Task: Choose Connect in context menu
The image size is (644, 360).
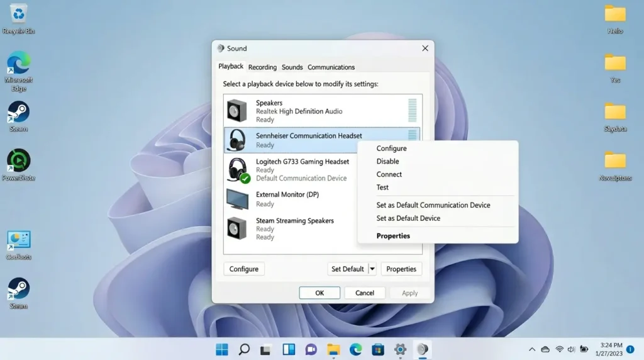Action: pyautogui.click(x=389, y=174)
